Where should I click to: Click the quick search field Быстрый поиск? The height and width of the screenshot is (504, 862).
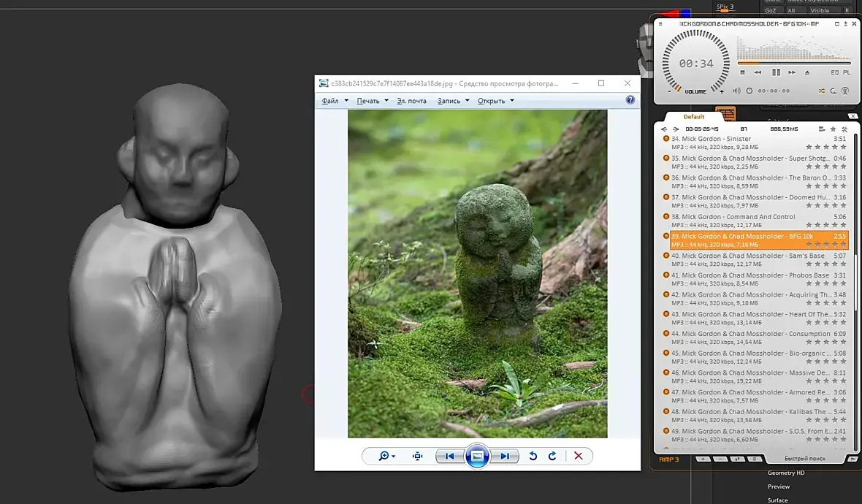click(x=805, y=459)
